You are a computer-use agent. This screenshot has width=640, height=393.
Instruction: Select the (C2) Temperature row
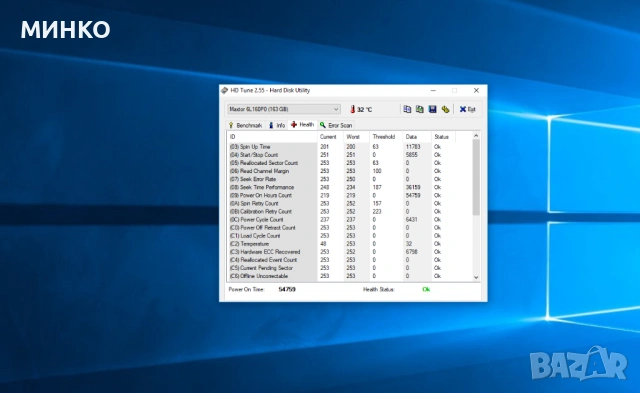[350, 244]
